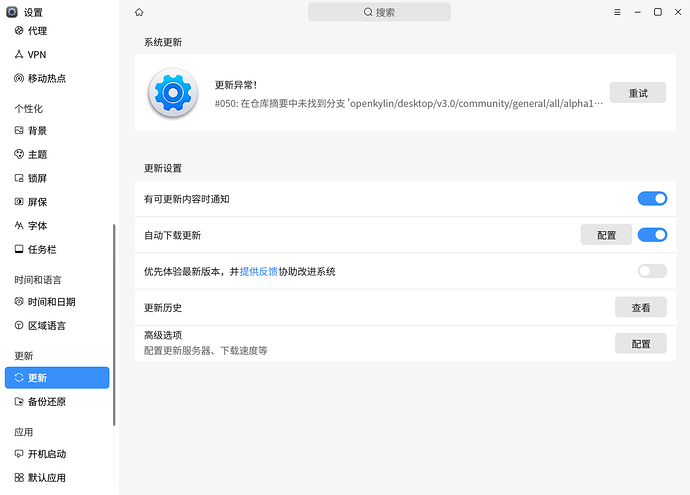The image size is (690, 495).
Task: Click the proxy globe icon in sidebar
Action: (x=19, y=30)
